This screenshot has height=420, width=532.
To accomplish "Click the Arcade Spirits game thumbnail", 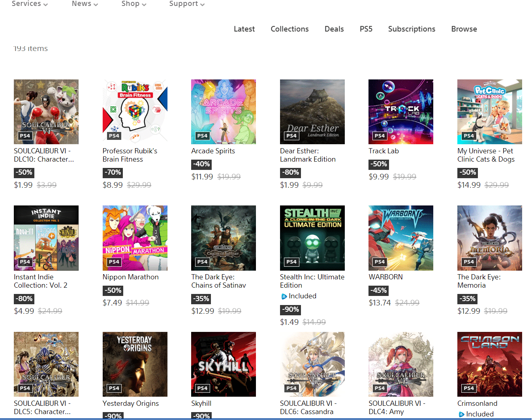I will pos(224,112).
